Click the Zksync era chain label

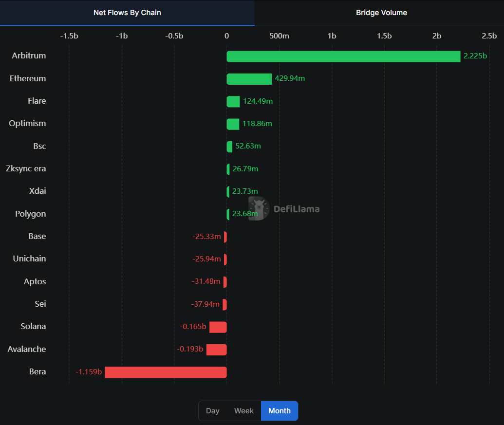tap(26, 168)
